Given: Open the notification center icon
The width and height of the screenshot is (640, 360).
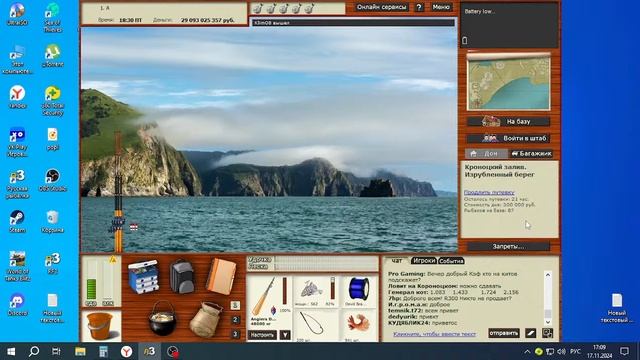Looking at the screenshot, I should (x=624, y=351).
